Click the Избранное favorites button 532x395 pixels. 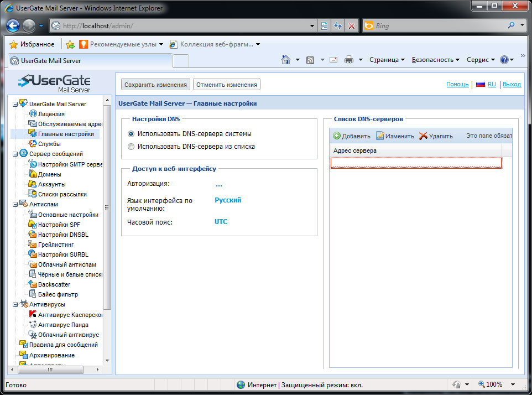coord(32,44)
